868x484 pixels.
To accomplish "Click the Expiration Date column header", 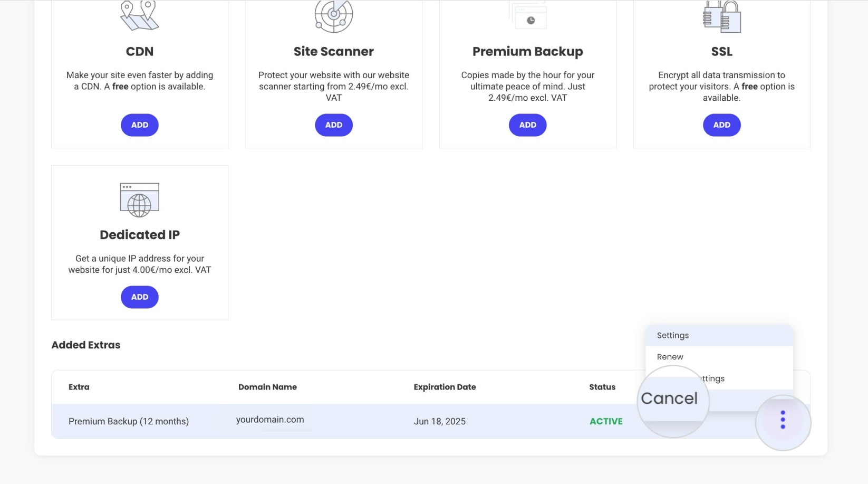I will tap(445, 387).
